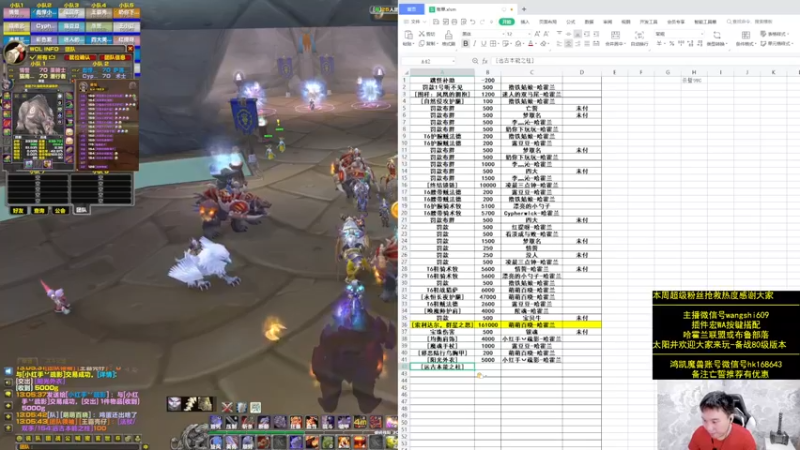
Task: Click the first purple face ability icon
Action: pyautogui.click(x=174, y=404)
